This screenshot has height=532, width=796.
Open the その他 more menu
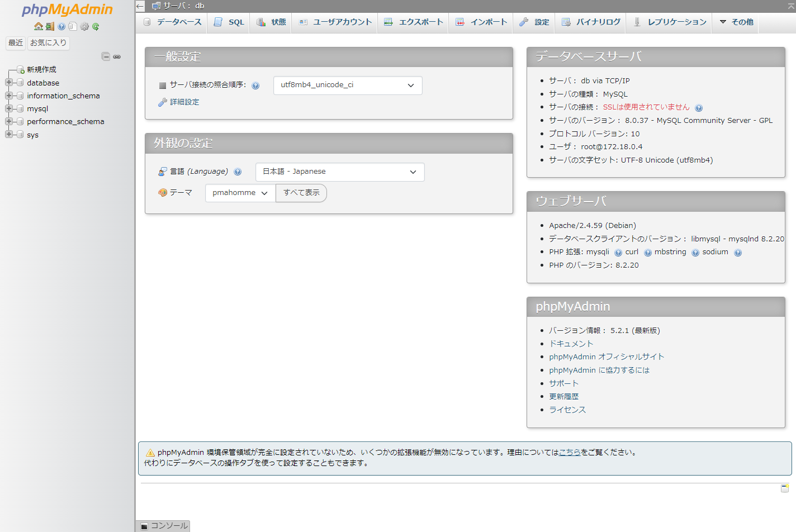pos(736,22)
